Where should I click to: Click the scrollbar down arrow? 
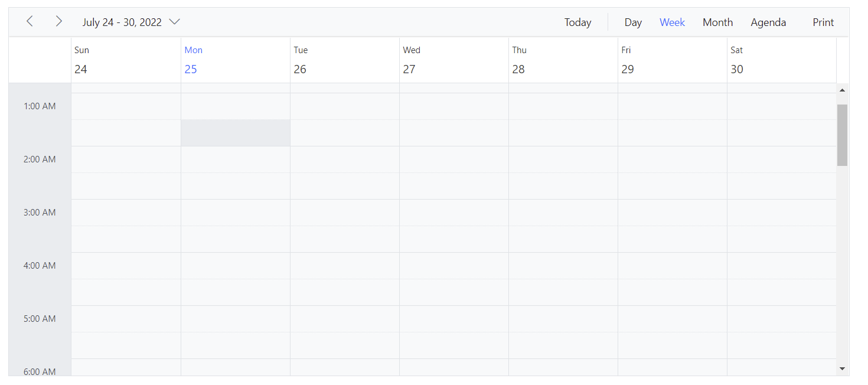(843, 368)
